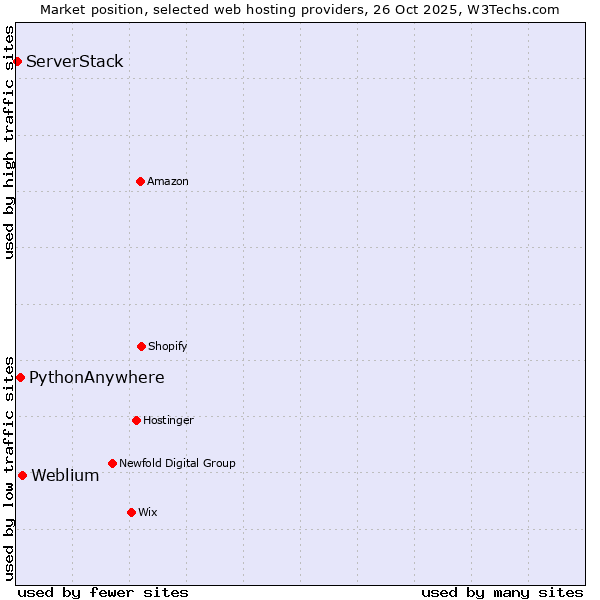Image resolution: width=600 pixels, height=600 pixels.
Task: Click the Weblium text label
Action: pos(65,476)
